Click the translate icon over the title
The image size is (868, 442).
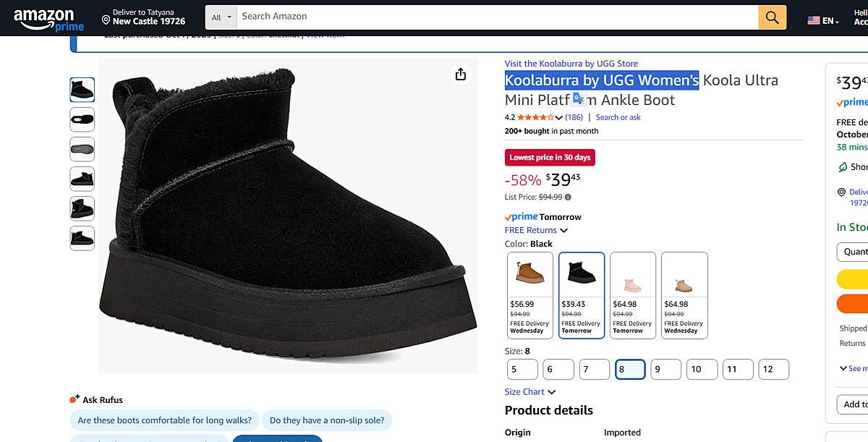[578, 98]
